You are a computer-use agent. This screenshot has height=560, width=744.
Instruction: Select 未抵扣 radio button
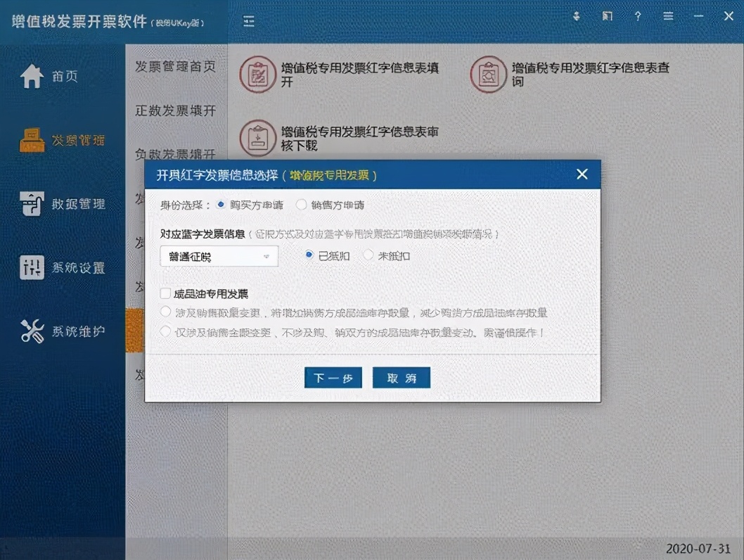pyautogui.click(x=368, y=255)
